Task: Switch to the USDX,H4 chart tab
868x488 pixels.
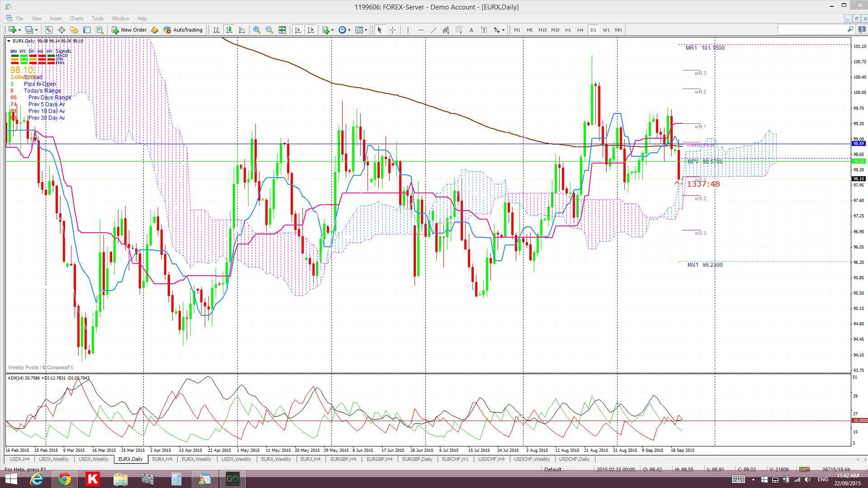Action: pyautogui.click(x=19, y=459)
